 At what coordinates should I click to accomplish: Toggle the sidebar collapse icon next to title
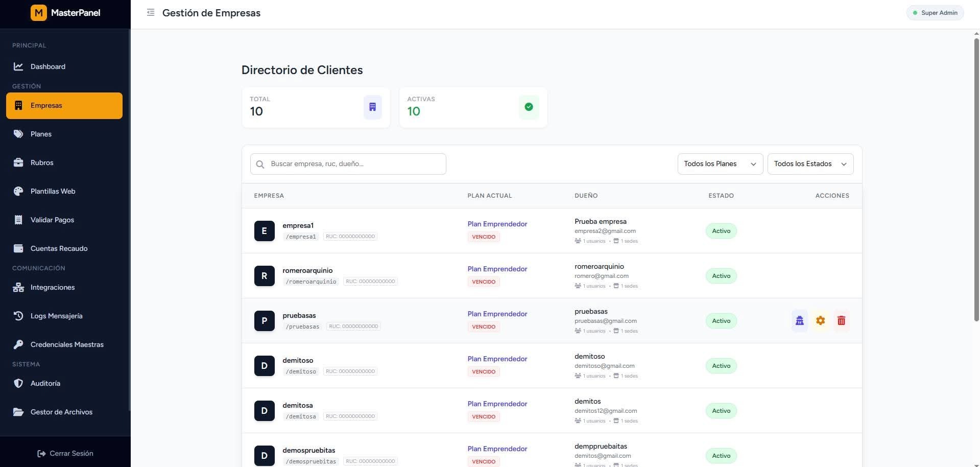pos(150,12)
